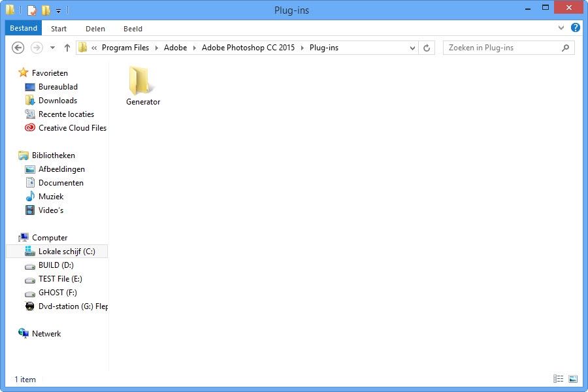Open the address bar history dropdown
Viewport: 588px width, 392px height.
coord(412,48)
